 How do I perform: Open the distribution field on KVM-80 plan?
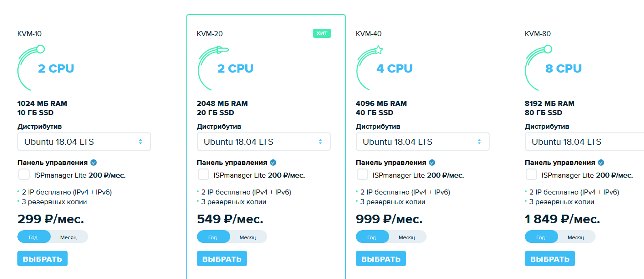(x=585, y=142)
